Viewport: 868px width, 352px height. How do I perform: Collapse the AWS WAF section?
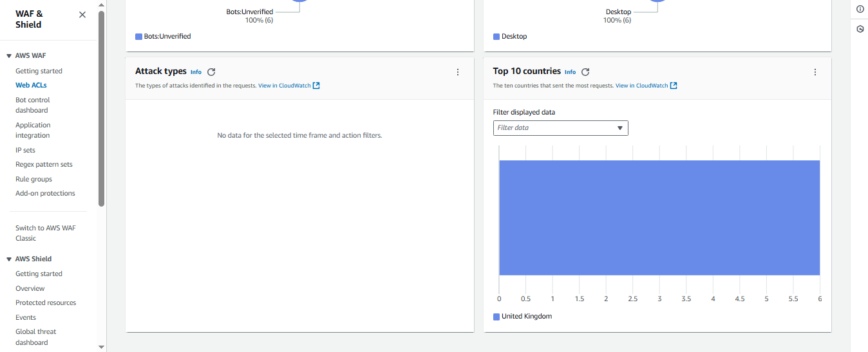[x=9, y=56]
